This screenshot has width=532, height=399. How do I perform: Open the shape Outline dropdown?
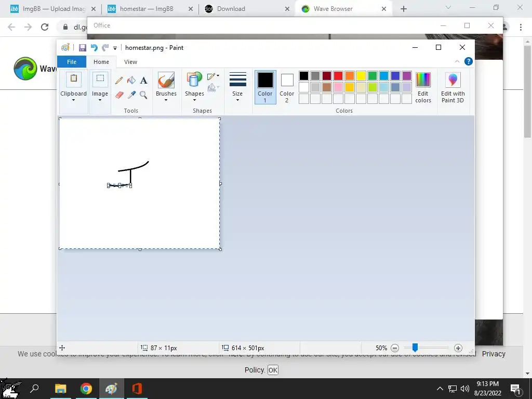pos(214,76)
